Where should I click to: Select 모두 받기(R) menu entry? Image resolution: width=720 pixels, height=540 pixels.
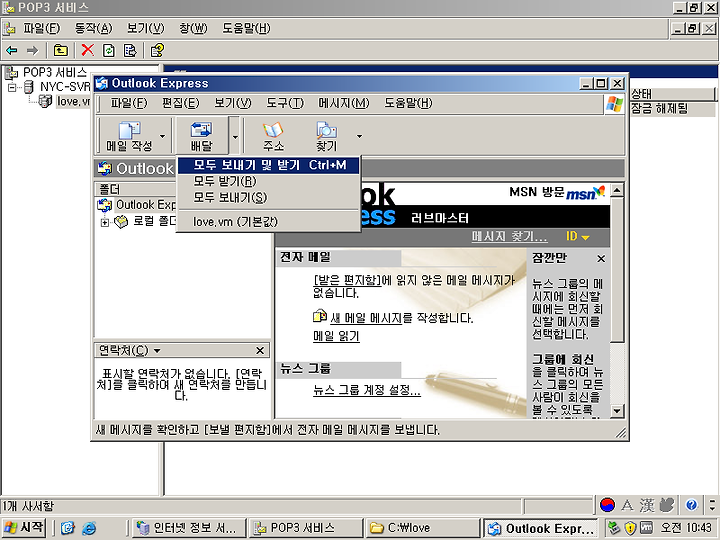tap(268, 181)
